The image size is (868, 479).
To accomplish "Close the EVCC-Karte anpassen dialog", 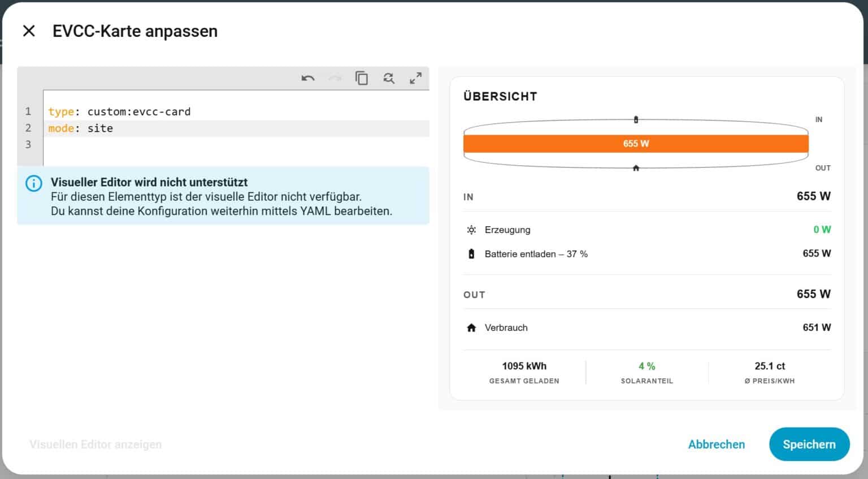I will click(29, 31).
